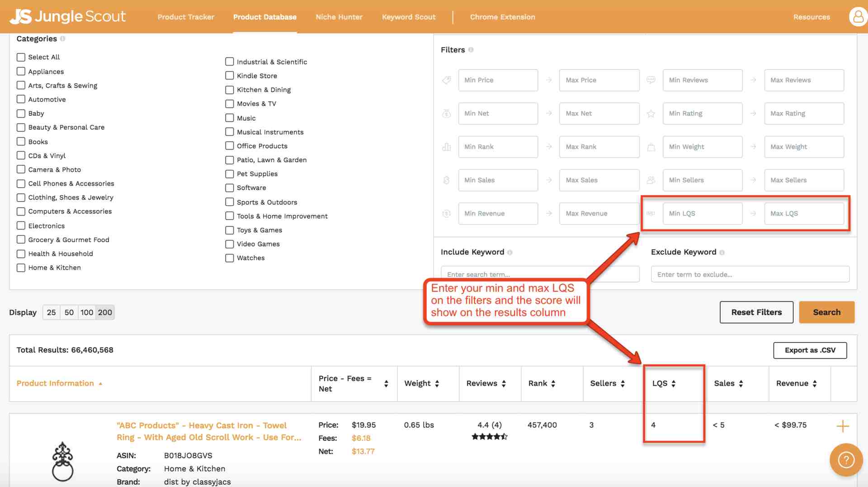This screenshot has height=487, width=868.
Task: Click the Filters info icon
Action: [x=471, y=50]
